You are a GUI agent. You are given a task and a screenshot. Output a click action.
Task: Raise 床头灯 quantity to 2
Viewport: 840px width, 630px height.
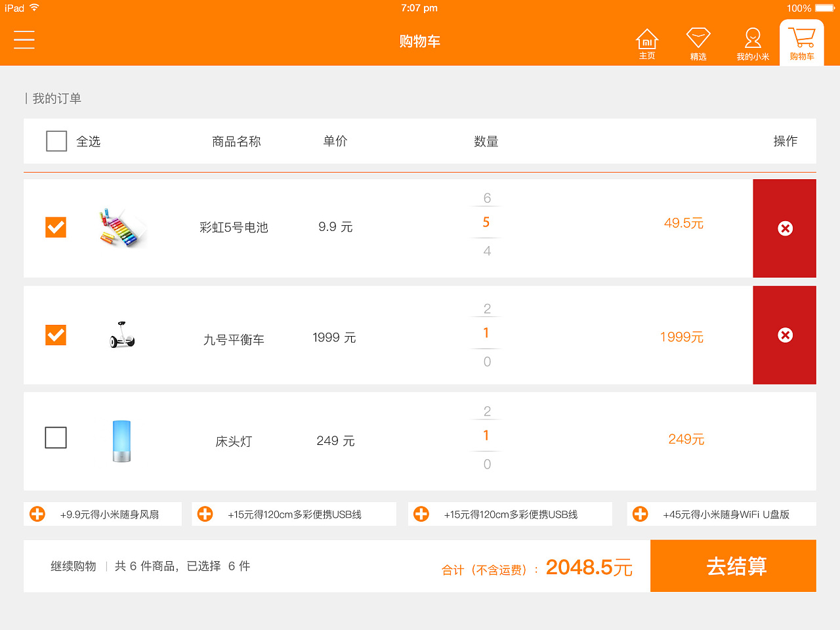(x=487, y=411)
